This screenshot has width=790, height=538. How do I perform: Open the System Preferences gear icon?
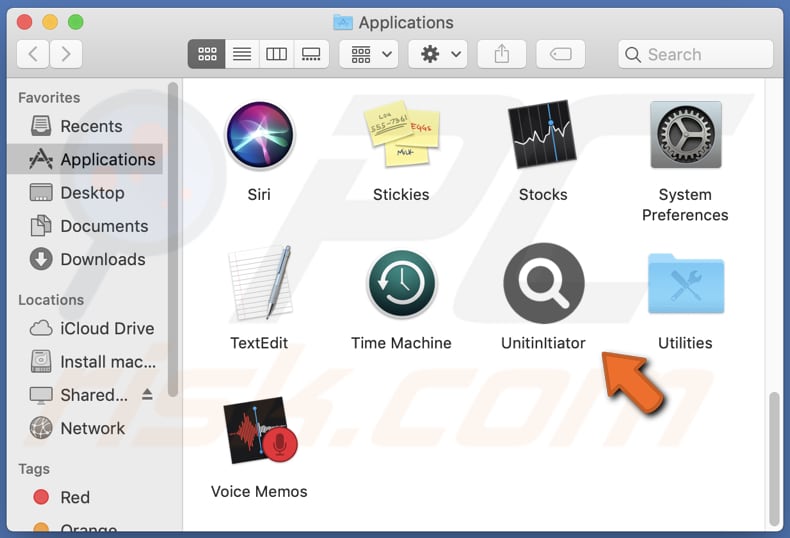pos(686,134)
